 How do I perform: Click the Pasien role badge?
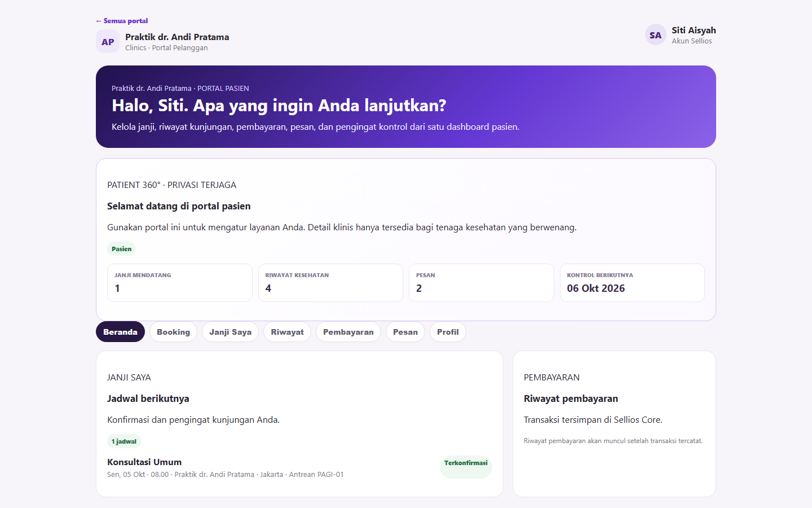coord(121,249)
